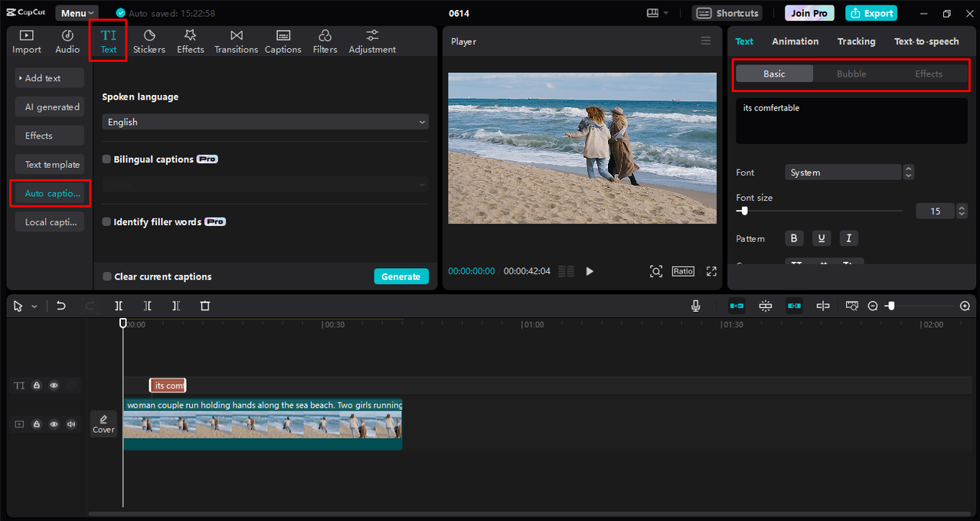Switch to the Text-to-speech tab
This screenshot has height=521, width=980.
point(926,41)
